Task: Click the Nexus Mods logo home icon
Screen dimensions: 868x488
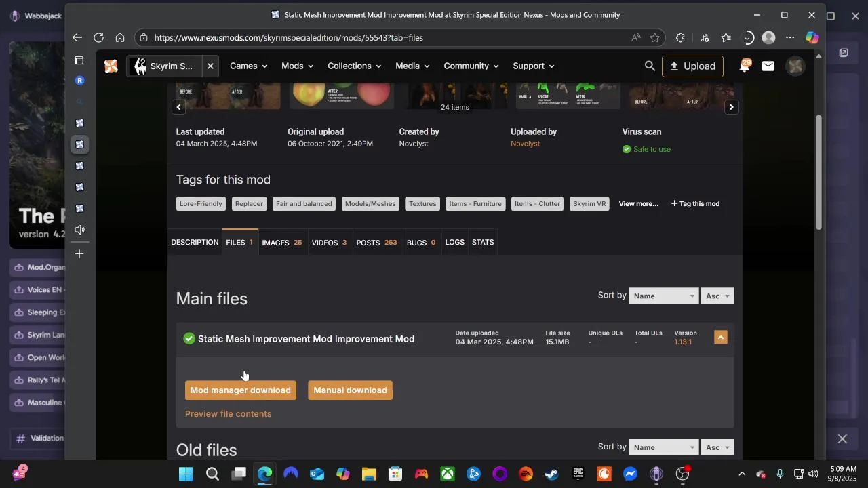Action: point(111,66)
